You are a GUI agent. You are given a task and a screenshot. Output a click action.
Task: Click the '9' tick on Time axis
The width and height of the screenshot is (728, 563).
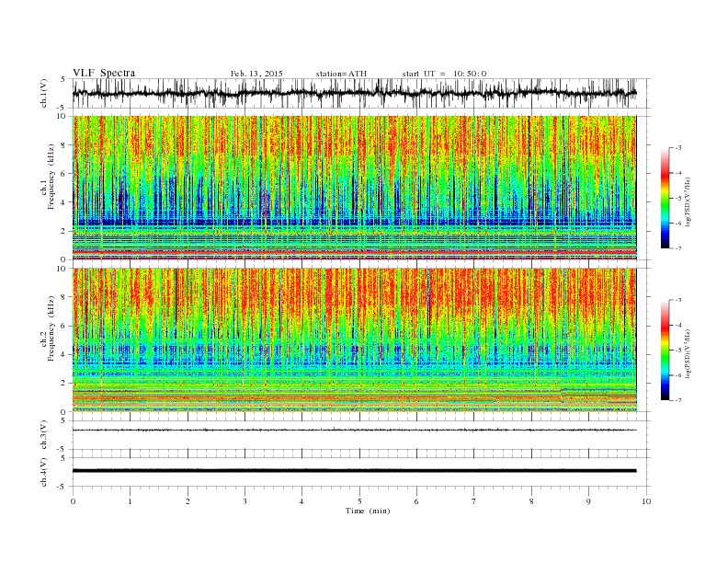pyautogui.click(x=588, y=501)
